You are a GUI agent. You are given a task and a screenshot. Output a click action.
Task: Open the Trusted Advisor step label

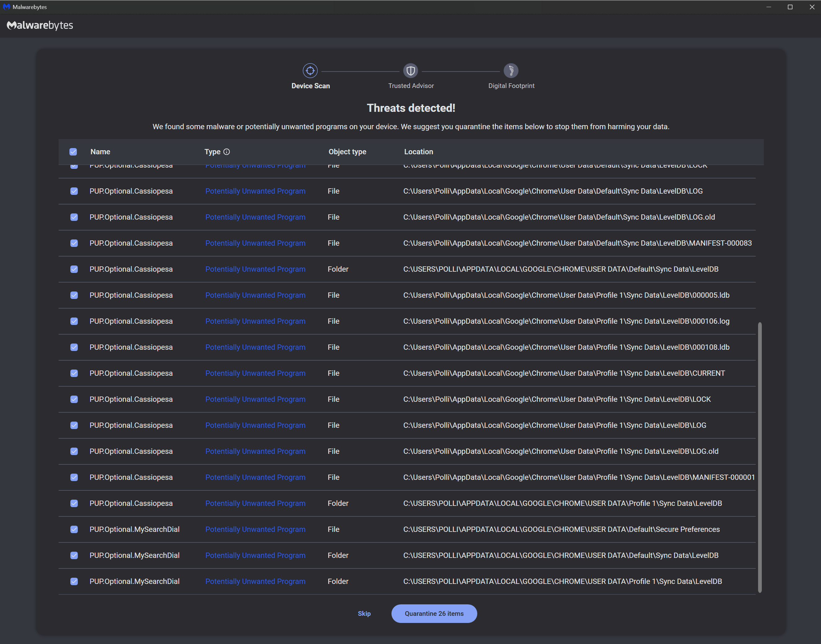coord(411,86)
